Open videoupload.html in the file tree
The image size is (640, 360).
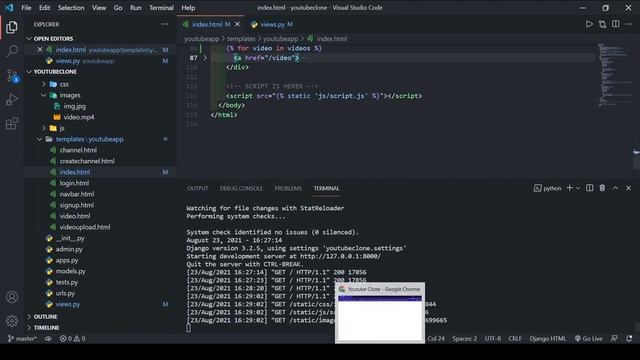point(85,227)
